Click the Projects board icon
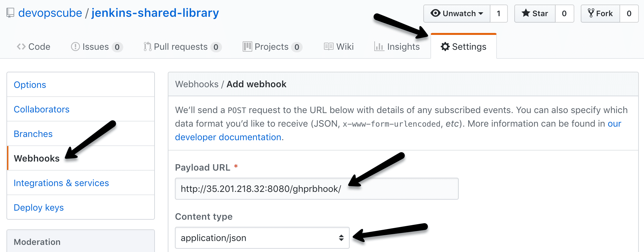This screenshot has height=252, width=644. point(247,47)
